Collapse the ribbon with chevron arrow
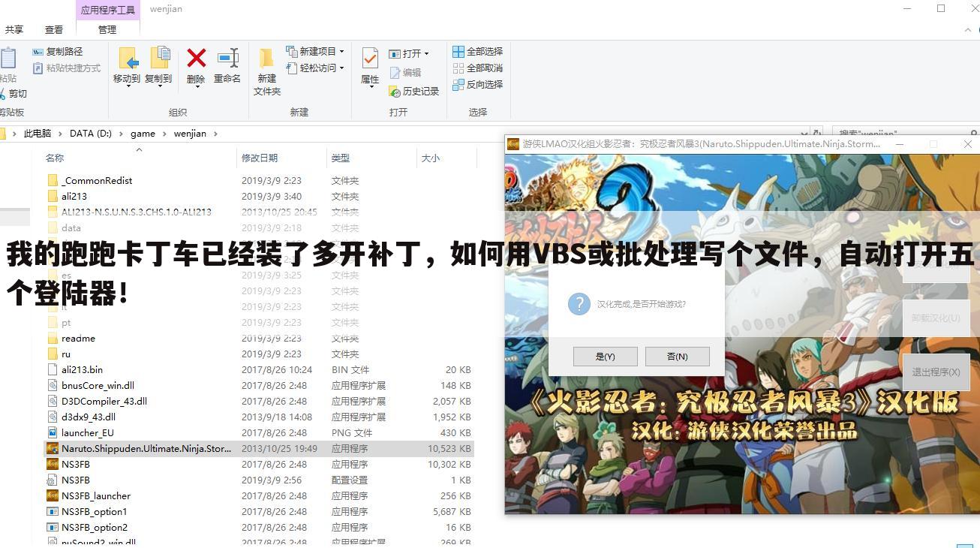Image resolution: width=980 pixels, height=548 pixels. point(969,30)
